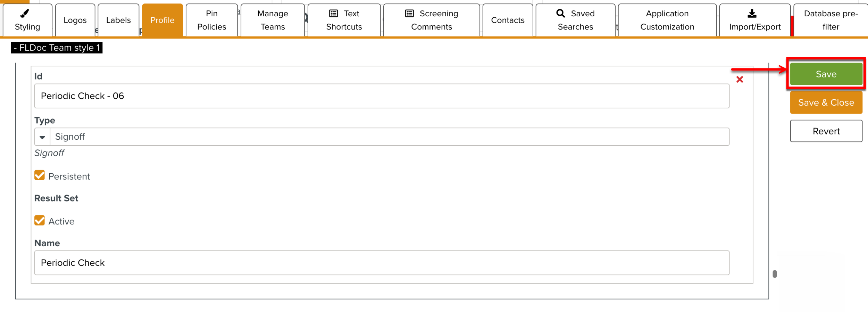Switch to the Logos tab

click(75, 20)
